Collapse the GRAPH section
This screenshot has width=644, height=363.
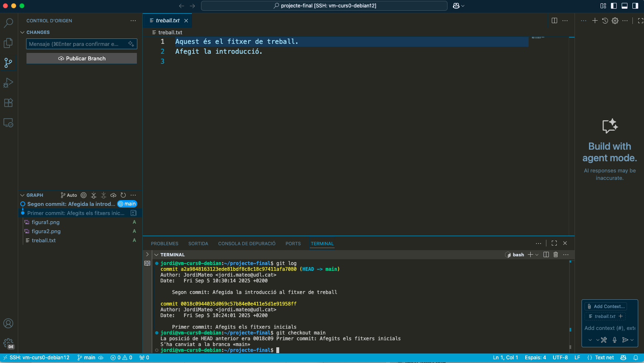[22, 195]
